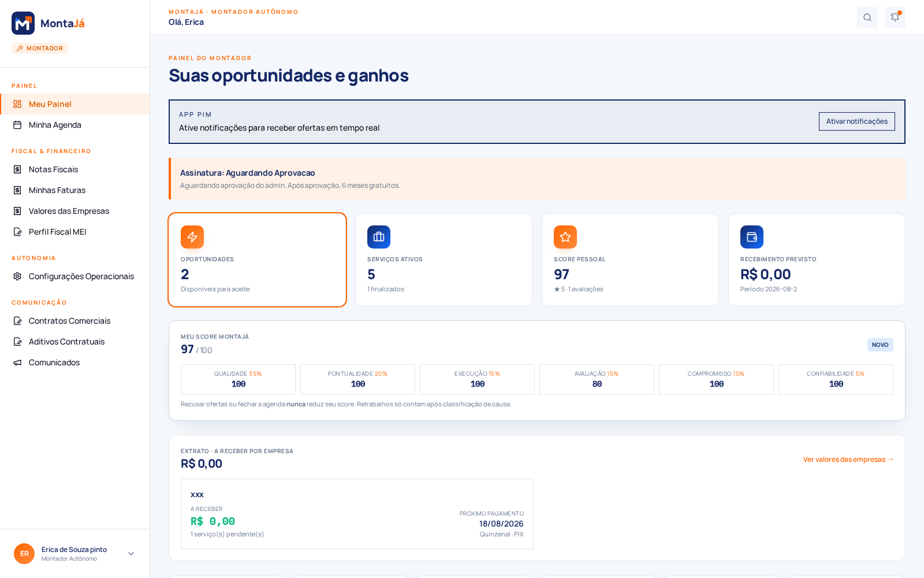This screenshot has height=578, width=924.
Task: Open the search icon in header
Action: coord(867,17)
